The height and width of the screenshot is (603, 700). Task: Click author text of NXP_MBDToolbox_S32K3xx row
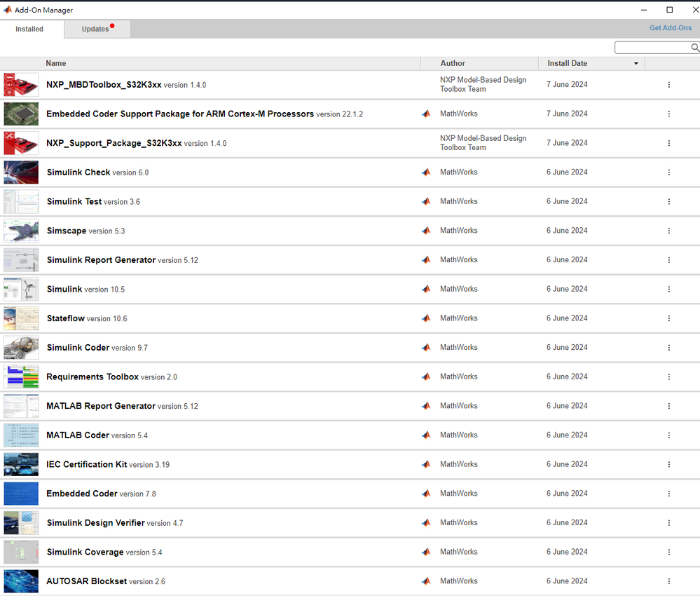tap(483, 84)
